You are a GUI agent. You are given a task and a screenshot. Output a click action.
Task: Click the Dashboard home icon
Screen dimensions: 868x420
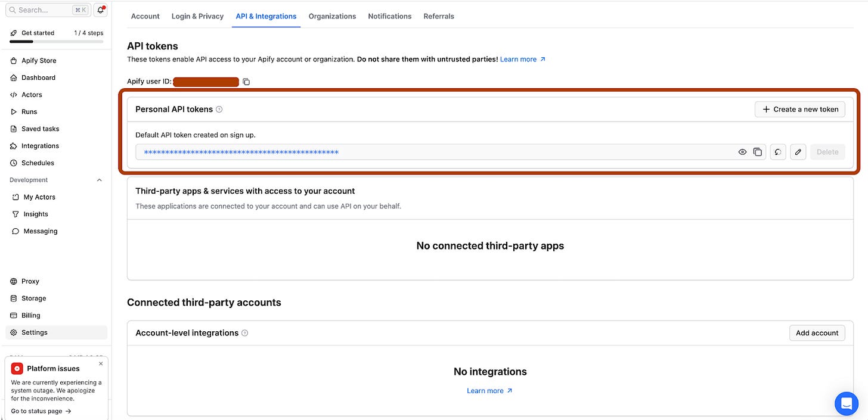14,77
